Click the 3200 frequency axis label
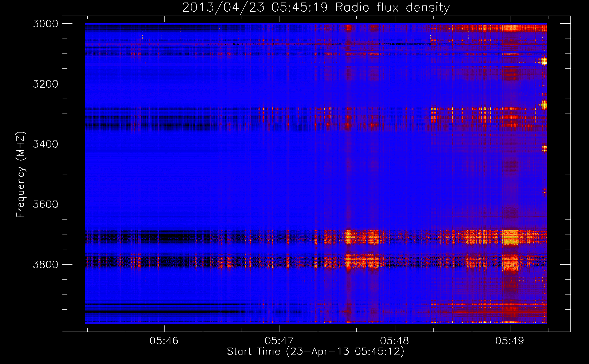This screenshot has height=364, width=589. point(46,84)
